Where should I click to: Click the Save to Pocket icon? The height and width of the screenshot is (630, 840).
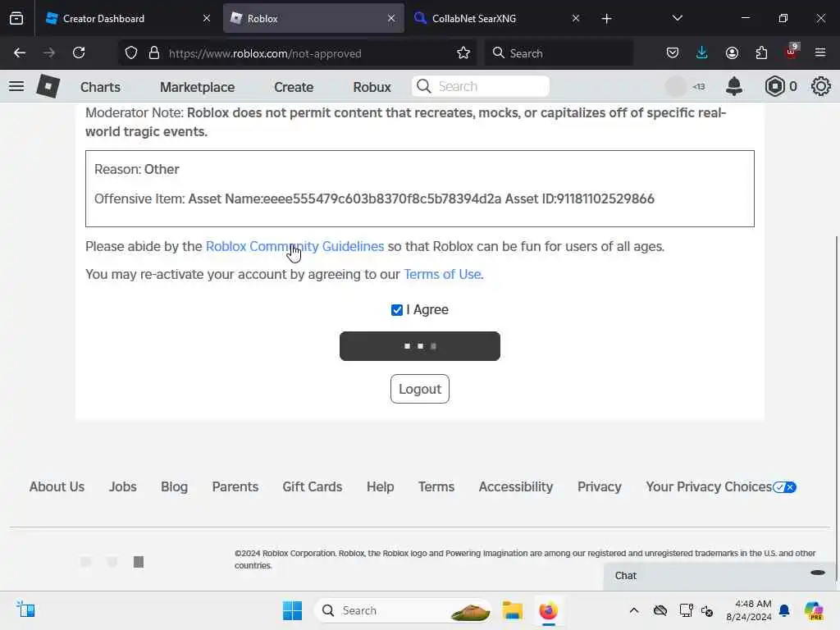click(673, 53)
